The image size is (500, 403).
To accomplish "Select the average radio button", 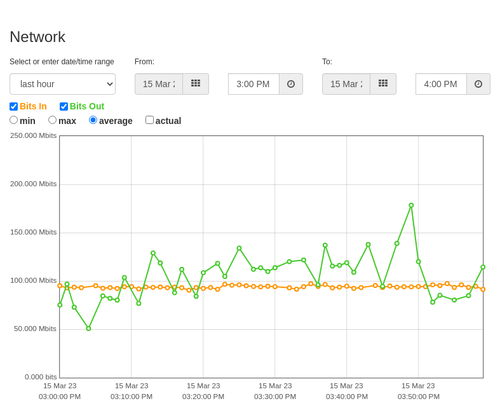I will tap(93, 120).
